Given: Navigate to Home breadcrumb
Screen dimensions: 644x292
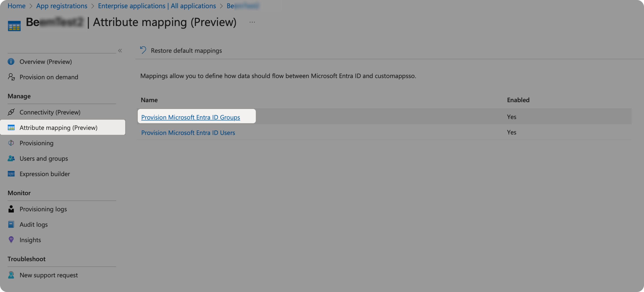Looking at the screenshot, I should click(17, 6).
